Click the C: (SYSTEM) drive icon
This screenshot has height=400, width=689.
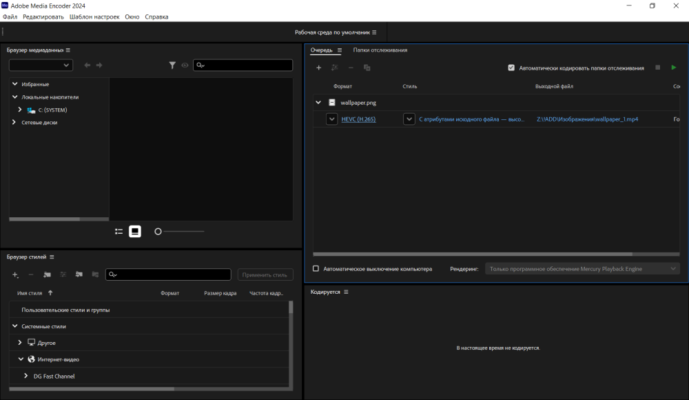coord(31,110)
